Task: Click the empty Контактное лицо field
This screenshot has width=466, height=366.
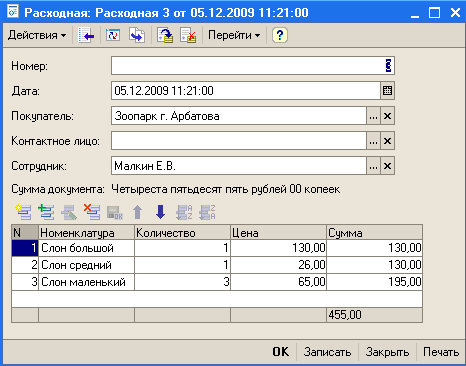Action: (x=239, y=141)
